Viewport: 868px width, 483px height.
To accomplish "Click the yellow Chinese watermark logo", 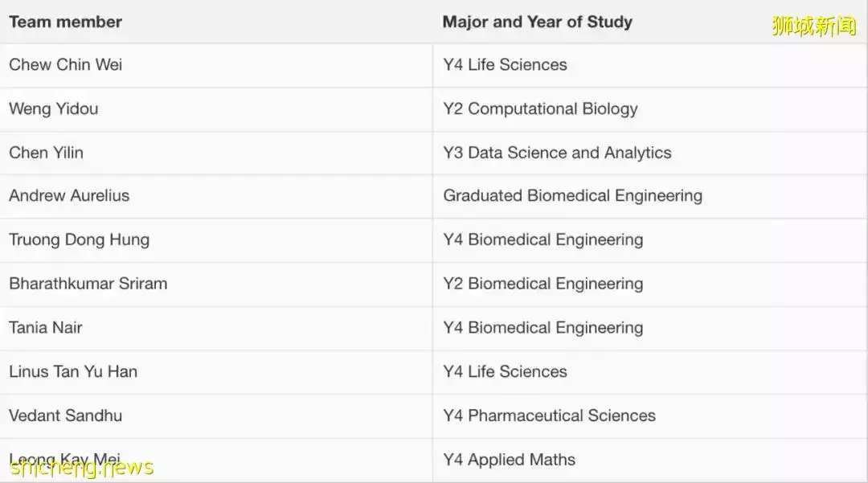I will point(813,26).
